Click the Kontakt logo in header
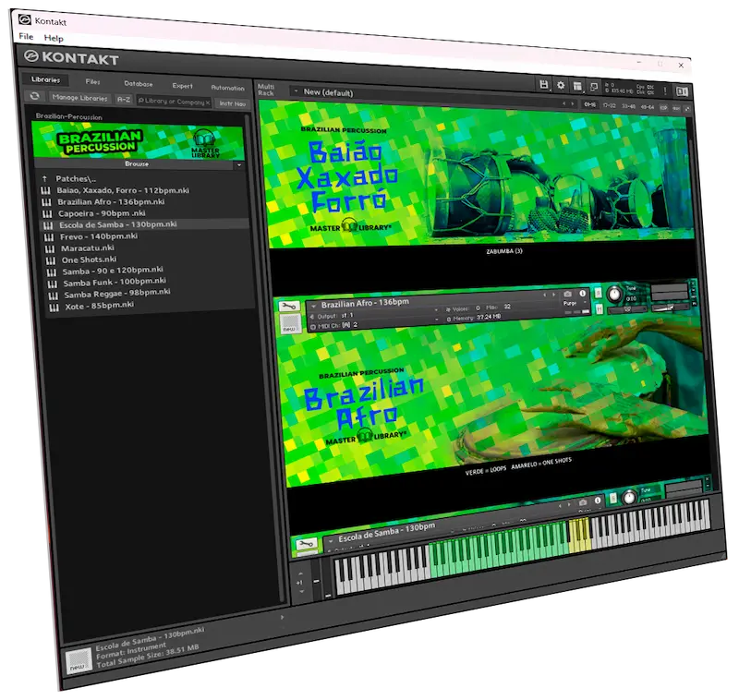739x700 pixels. click(71, 58)
